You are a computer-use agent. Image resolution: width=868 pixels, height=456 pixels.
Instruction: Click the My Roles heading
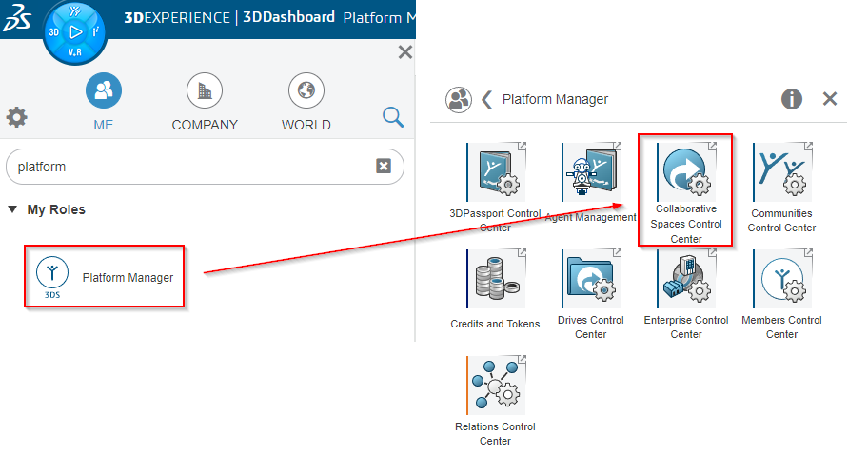pos(56,209)
